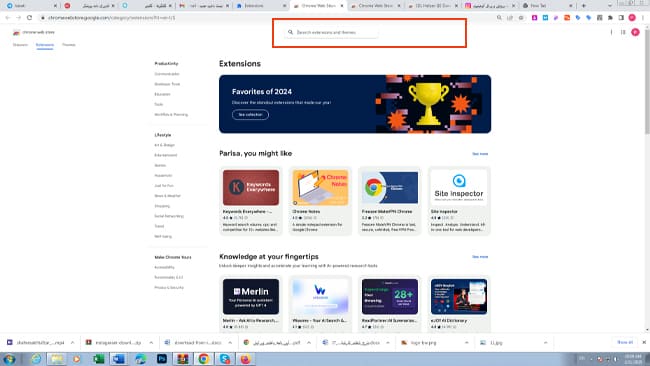Open Excel from the taskbar

(x=98, y=359)
